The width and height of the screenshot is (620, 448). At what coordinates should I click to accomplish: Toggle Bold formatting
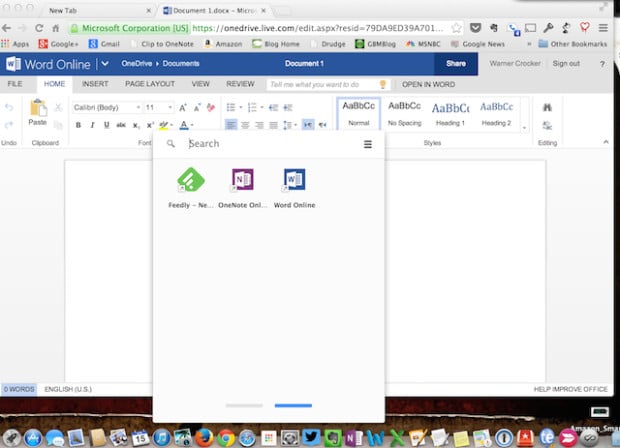(78, 125)
